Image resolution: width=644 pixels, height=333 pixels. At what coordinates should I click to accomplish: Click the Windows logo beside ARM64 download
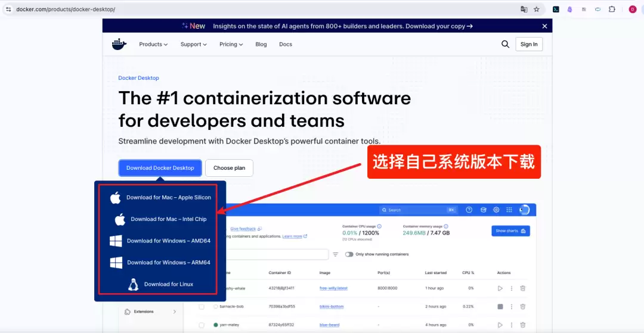point(116,263)
